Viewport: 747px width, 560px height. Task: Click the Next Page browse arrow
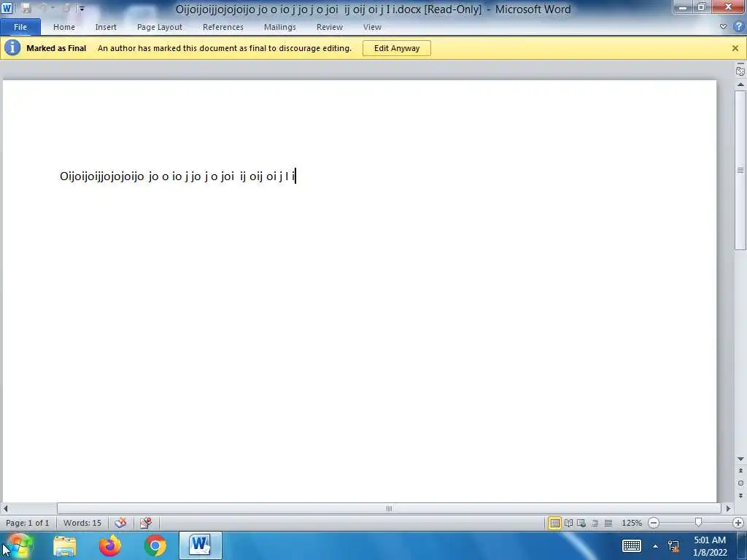pos(740,496)
